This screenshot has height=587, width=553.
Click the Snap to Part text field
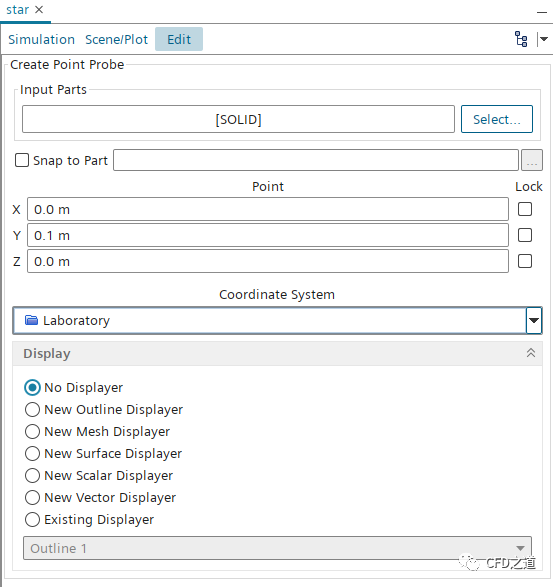pos(316,160)
